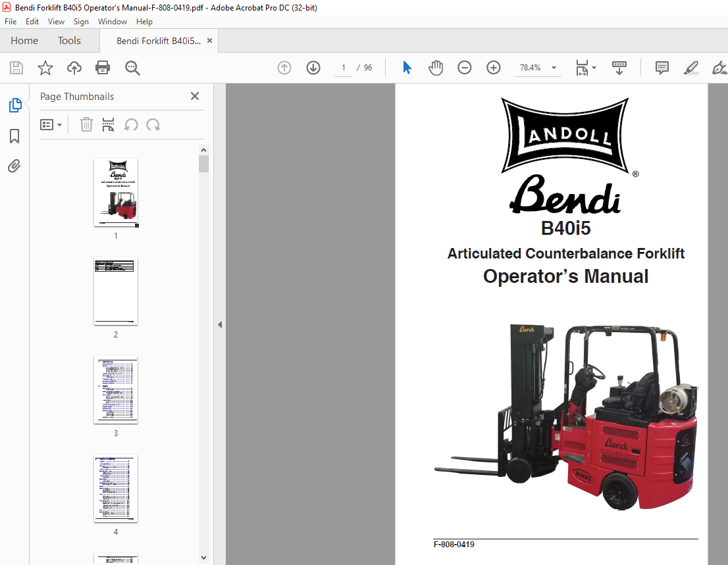Open the Sign document pen tool
The height and width of the screenshot is (565, 728).
coord(719,68)
